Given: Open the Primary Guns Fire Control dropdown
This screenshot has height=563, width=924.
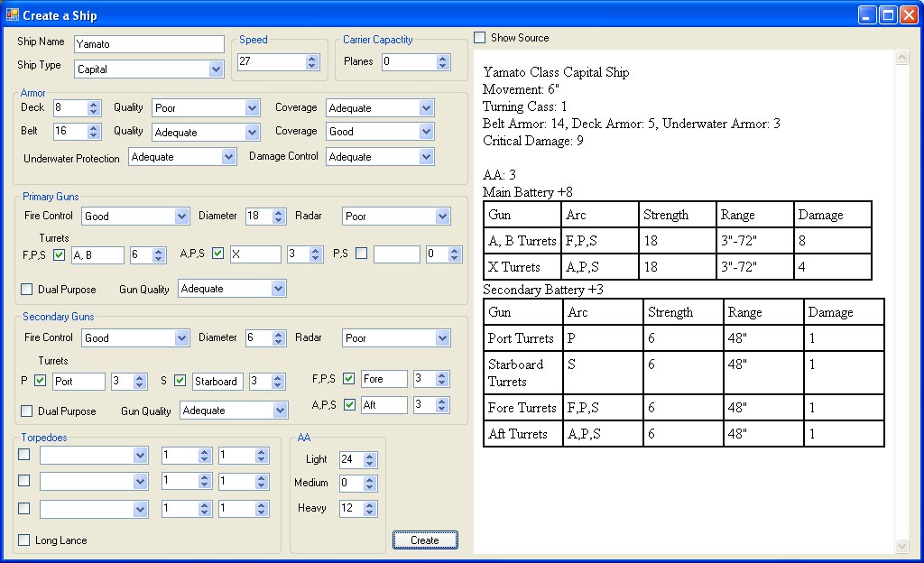Looking at the screenshot, I should tap(181, 217).
